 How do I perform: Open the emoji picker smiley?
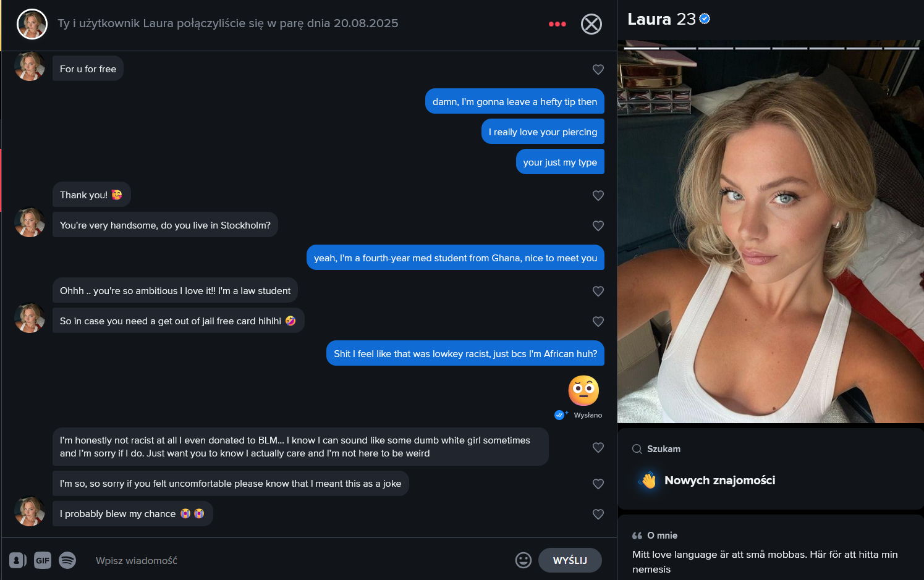[x=523, y=560]
